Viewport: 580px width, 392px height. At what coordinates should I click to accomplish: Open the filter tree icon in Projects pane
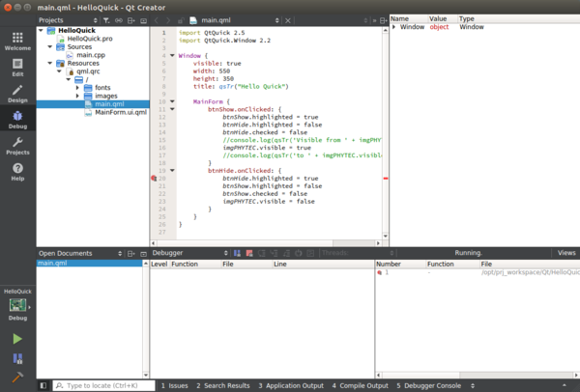(x=106, y=20)
